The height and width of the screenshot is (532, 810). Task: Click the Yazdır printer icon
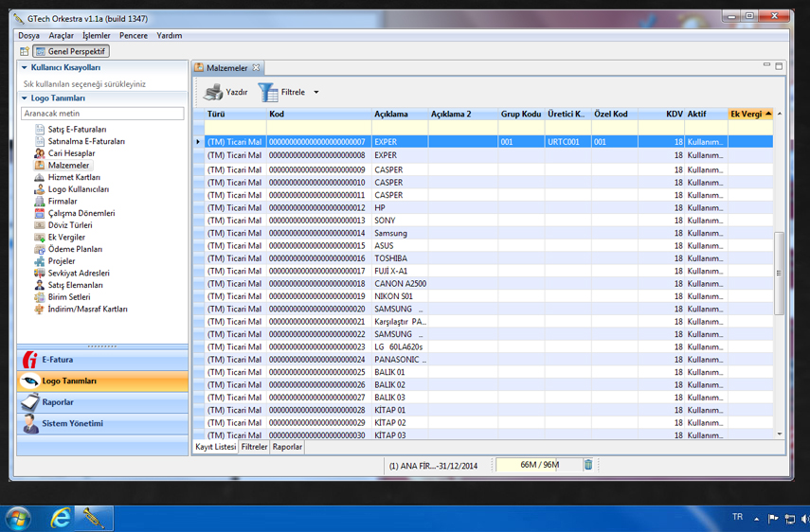[x=214, y=92]
